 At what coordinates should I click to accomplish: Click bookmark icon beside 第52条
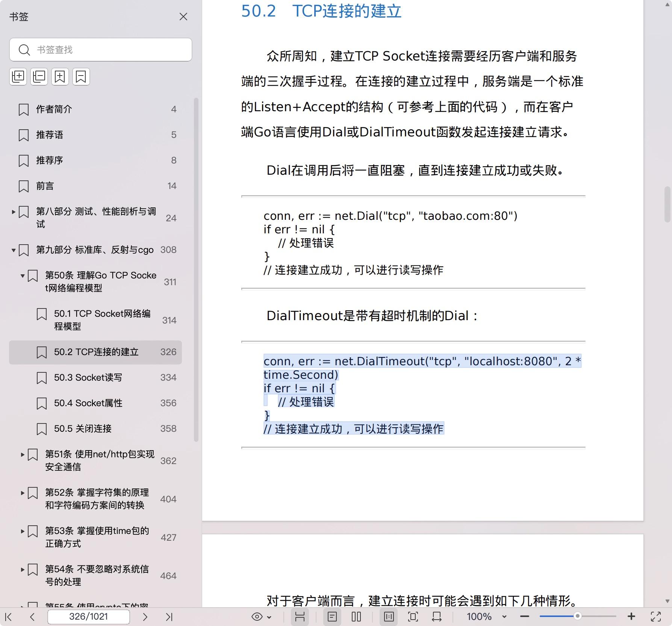click(33, 493)
